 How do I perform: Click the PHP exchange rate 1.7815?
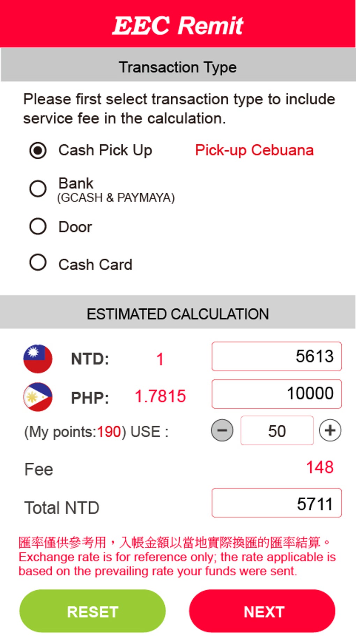pyautogui.click(x=160, y=396)
